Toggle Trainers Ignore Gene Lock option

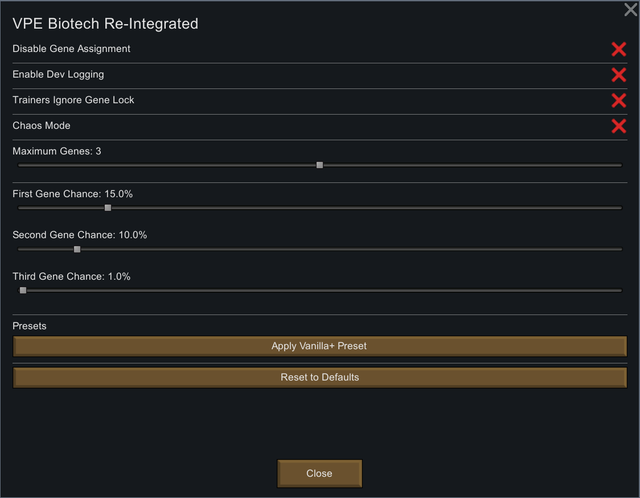click(619, 100)
